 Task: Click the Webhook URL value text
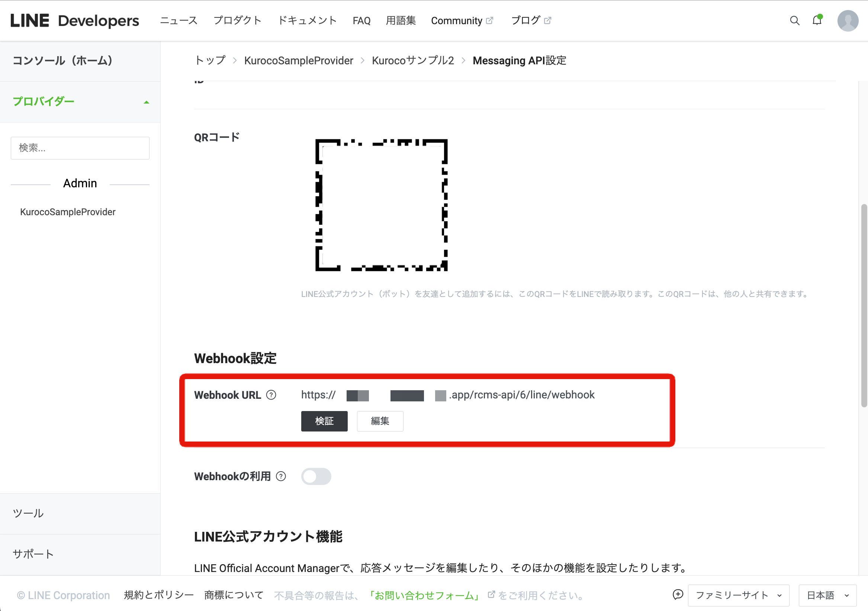pos(448,395)
